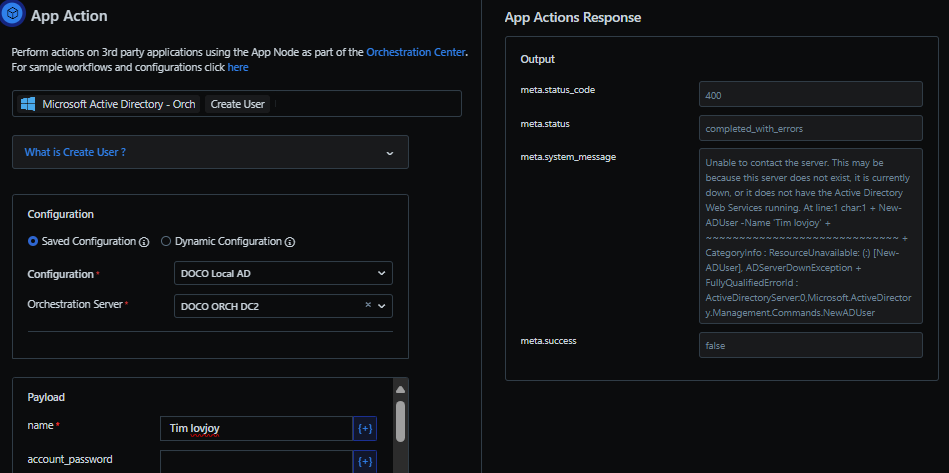Click the Configuration section heading

pyautogui.click(x=61, y=214)
